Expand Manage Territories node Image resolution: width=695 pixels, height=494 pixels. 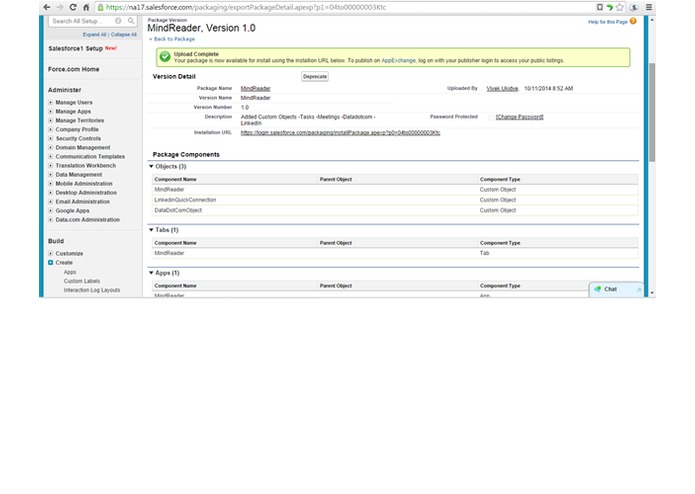pyautogui.click(x=51, y=121)
